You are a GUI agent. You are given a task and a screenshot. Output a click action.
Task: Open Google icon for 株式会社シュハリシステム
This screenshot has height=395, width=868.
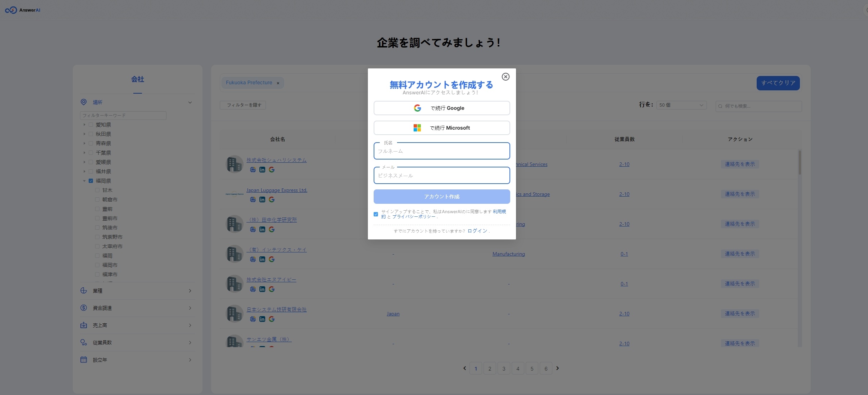pyautogui.click(x=272, y=170)
